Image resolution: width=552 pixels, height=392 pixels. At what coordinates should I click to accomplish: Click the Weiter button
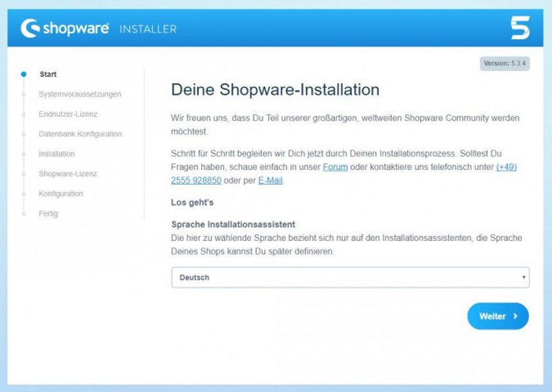tap(498, 316)
